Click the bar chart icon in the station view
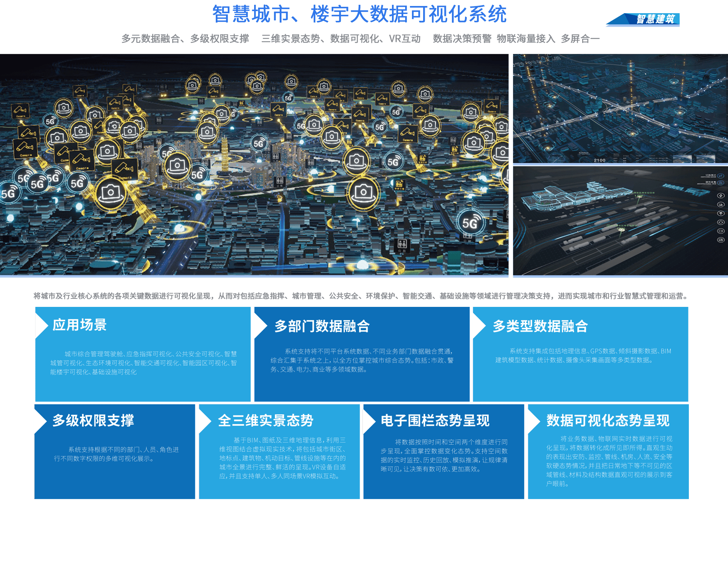The image size is (728, 573). (721, 204)
